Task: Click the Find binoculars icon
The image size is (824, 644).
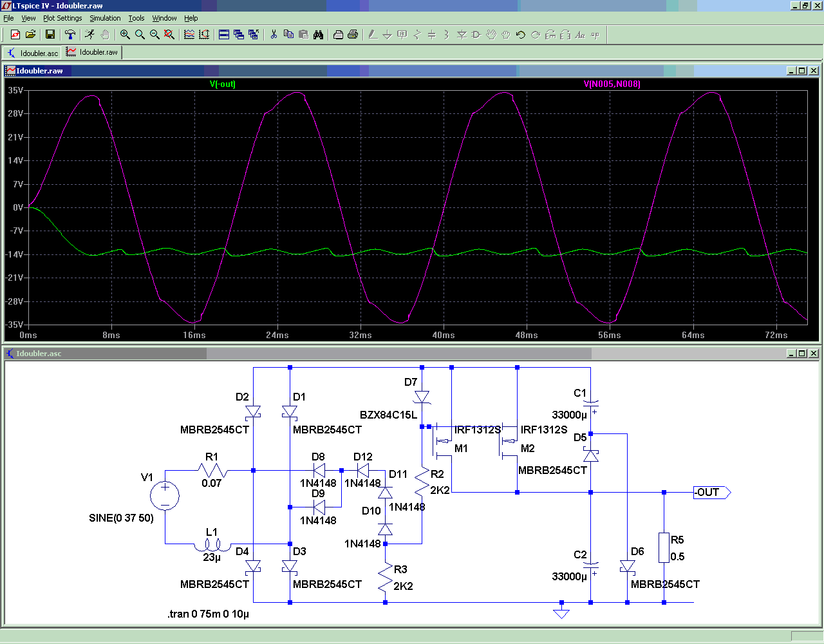Action: point(318,35)
